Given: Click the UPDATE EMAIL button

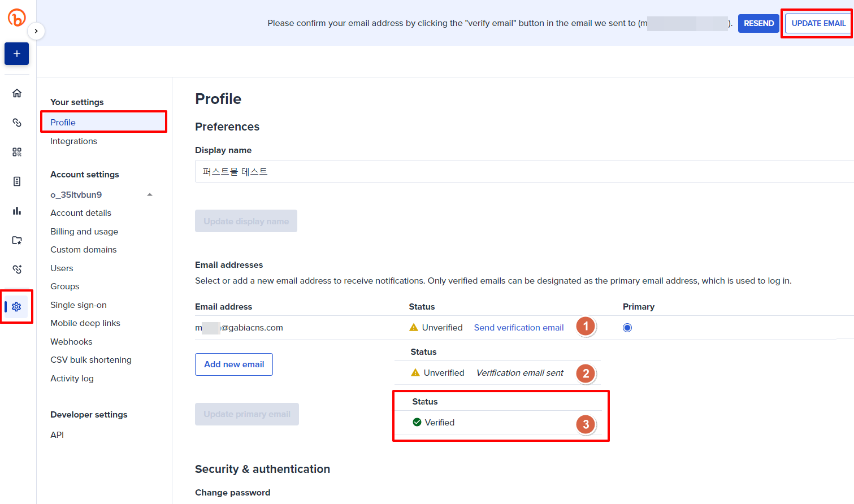Looking at the screenshot, I should 818,23.
